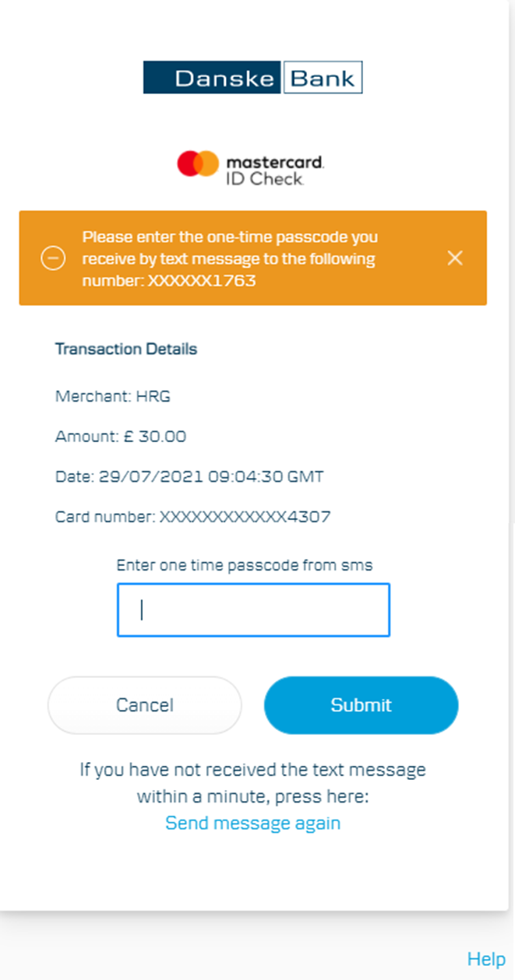Viewport: 515px width, 980px height.
Task: Click the mastercard ID Check wordmark
Action: click(x=275, y=170)
